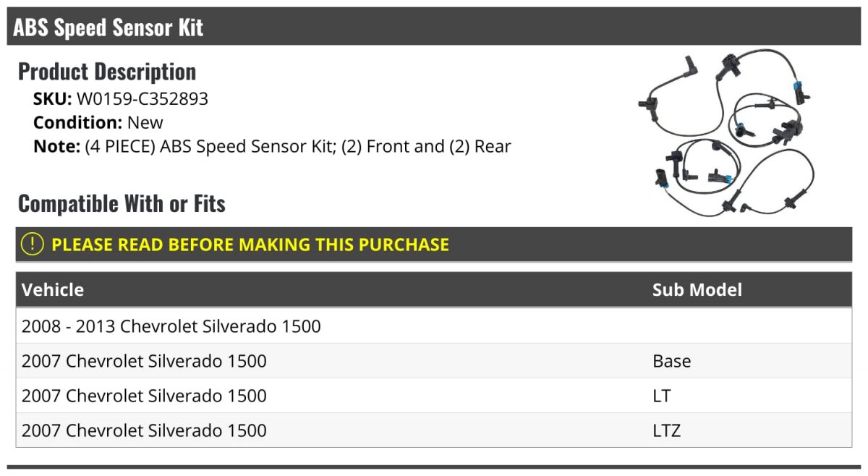Image resolution: width=868 pixels, height=476 pixels.
Task: Click the yellow exclamation warning icon
Action: 33,245
